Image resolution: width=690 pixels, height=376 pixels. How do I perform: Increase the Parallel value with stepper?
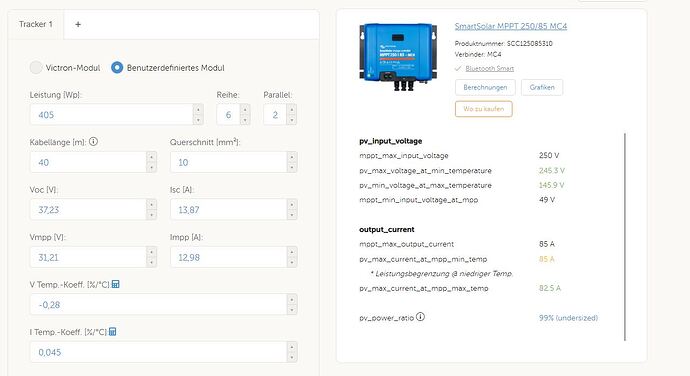pyautogui.click(x=291, y=110)
